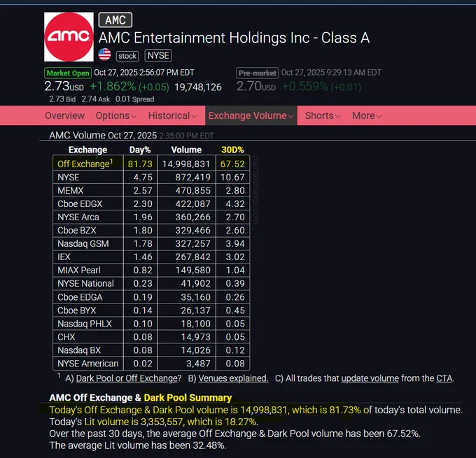Click the 470,855 MEMX volume cell
Screen dimensions: 476x458
click(x=186, y=190)
